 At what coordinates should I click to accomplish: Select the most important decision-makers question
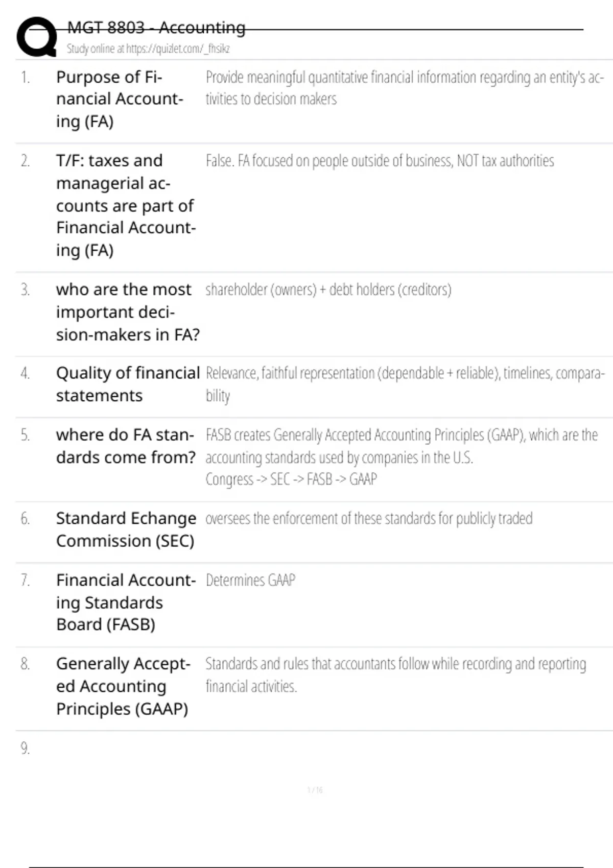click(x=128, y=312)
